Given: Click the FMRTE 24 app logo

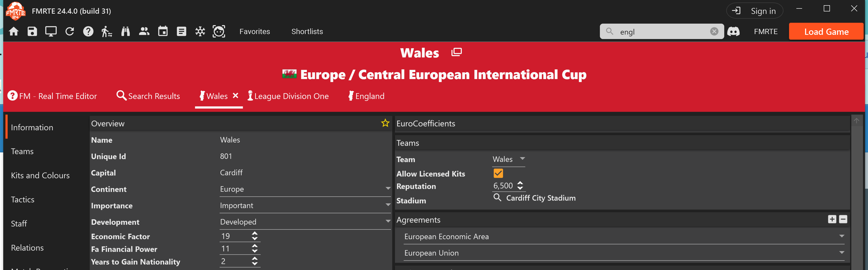Looking at the screenshot, I should tap(15, 11).
